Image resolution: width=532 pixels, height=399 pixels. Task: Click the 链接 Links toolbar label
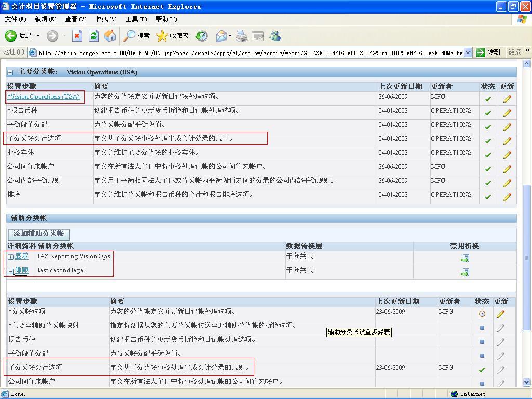coord(514,52)
